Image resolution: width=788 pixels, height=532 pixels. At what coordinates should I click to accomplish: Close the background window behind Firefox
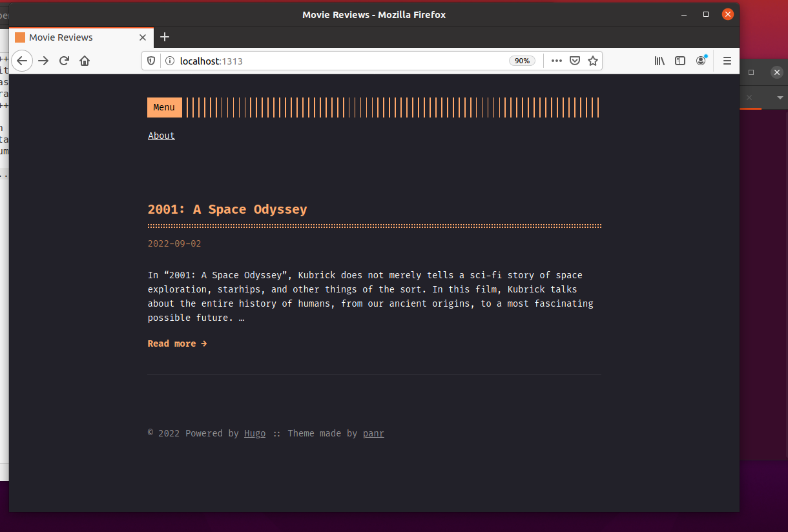(777, 72)
